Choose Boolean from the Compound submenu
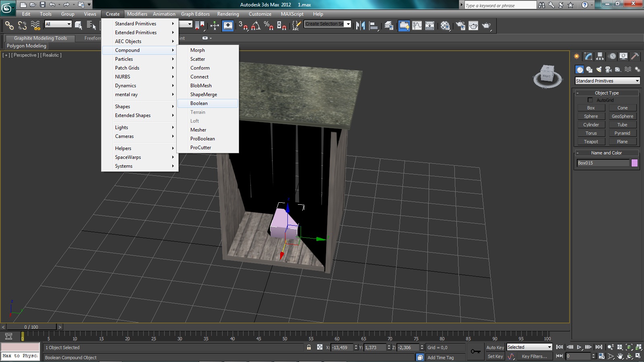 coord(199,103)
